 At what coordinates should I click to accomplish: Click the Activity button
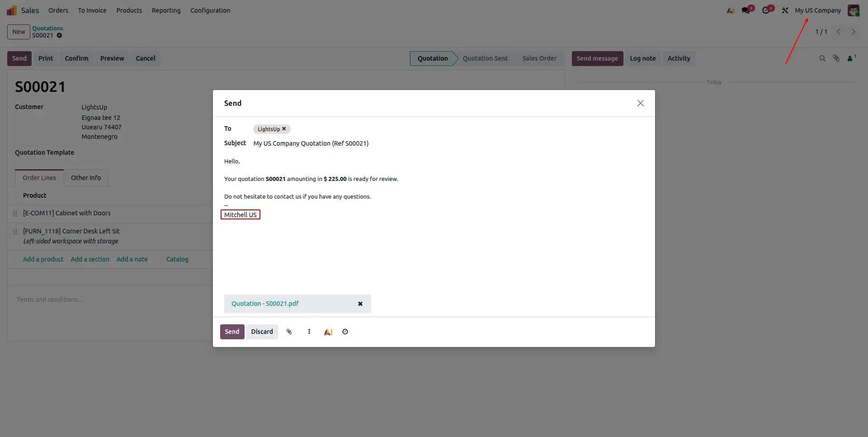point(679,58)
